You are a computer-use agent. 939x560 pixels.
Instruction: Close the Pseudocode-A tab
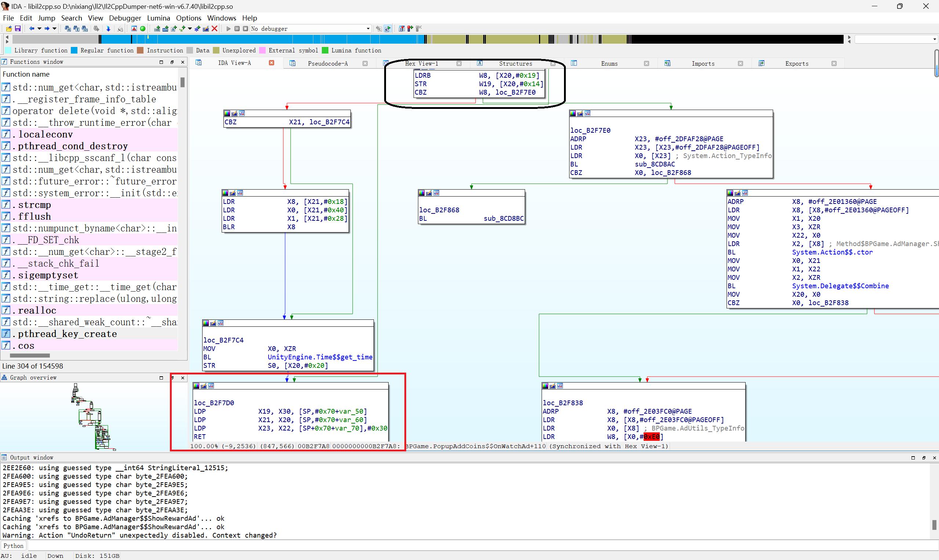click(x=365, y=63)
